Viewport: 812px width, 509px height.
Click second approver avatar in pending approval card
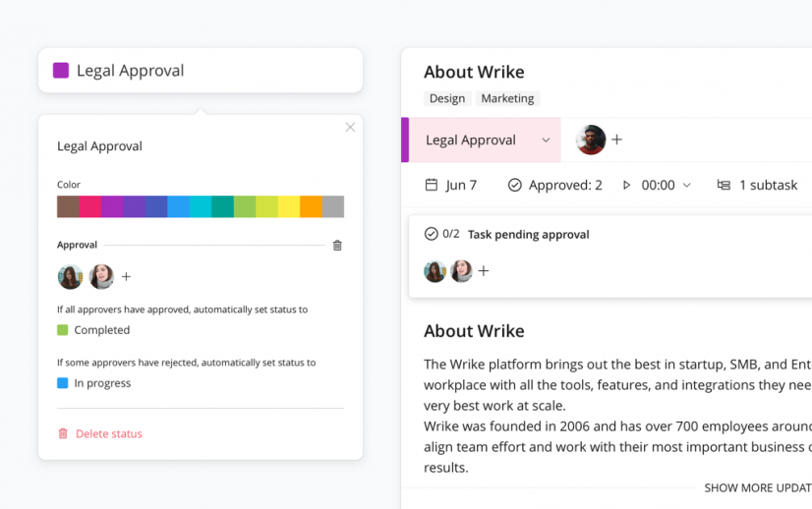(x=461, y=271)
